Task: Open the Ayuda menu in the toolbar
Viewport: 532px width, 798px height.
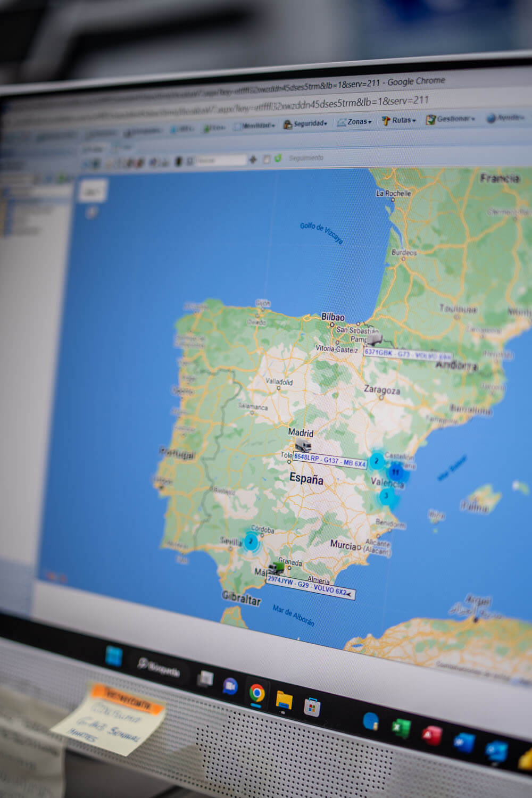Action: (505, 118)
